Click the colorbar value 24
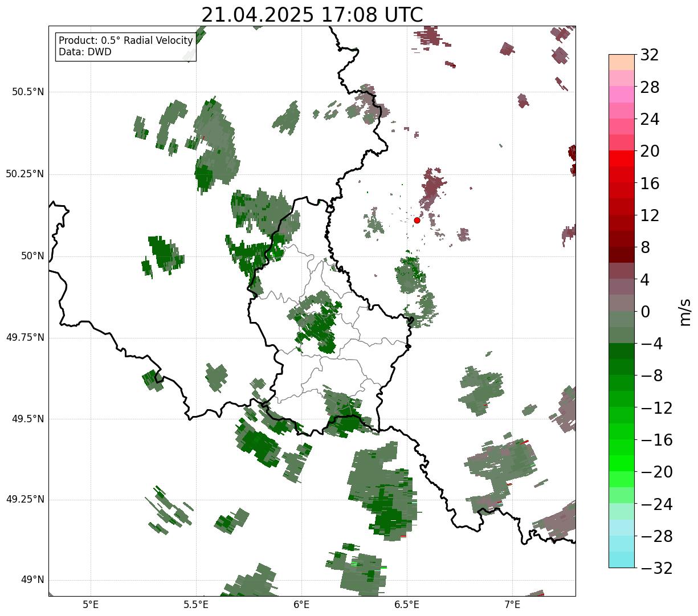 (x=650, y=119)
